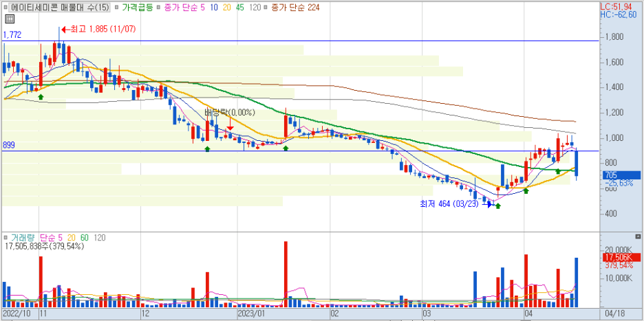The height and width of the screenshot is (321, 644).
Task: Toggle the square marker beside 가격급등
Action: tap(117, 8)
